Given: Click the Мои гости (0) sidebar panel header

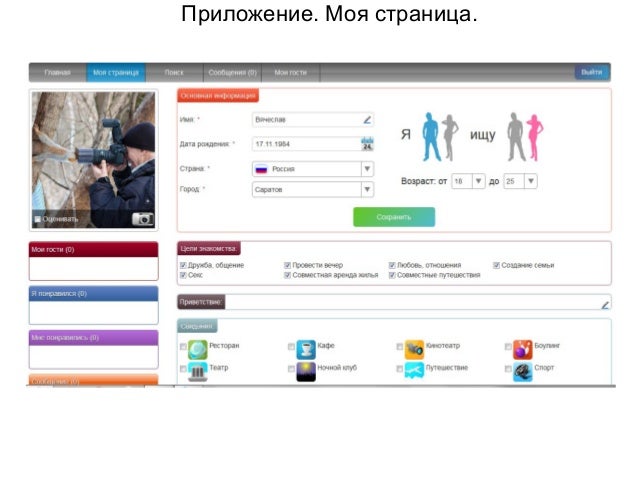Looking at the screenshot, I should tap(94, 249).
